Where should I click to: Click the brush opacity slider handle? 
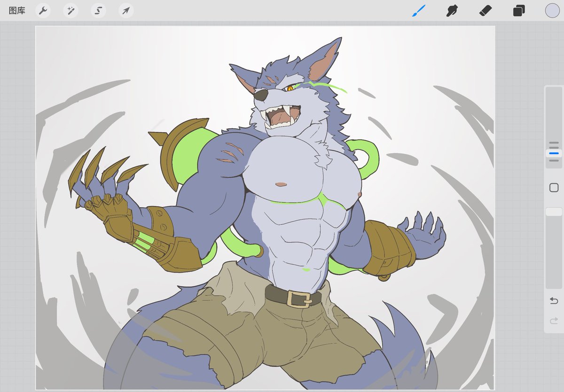point(554,212)
